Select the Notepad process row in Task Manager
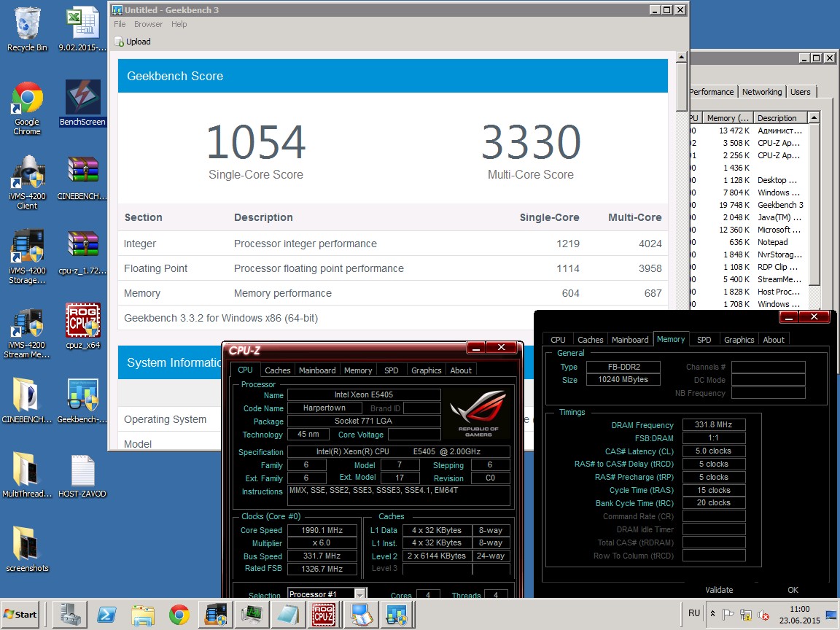Image resolution: width=840 pixels, height=630 pixels. 749,241
